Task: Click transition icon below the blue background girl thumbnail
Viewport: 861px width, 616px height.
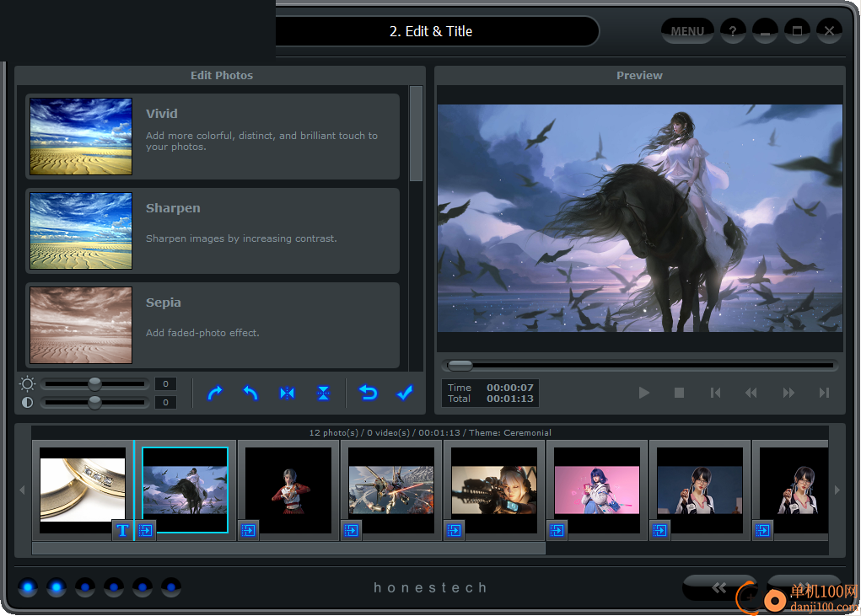Action: pyautogui.click(x=660, y=530)
